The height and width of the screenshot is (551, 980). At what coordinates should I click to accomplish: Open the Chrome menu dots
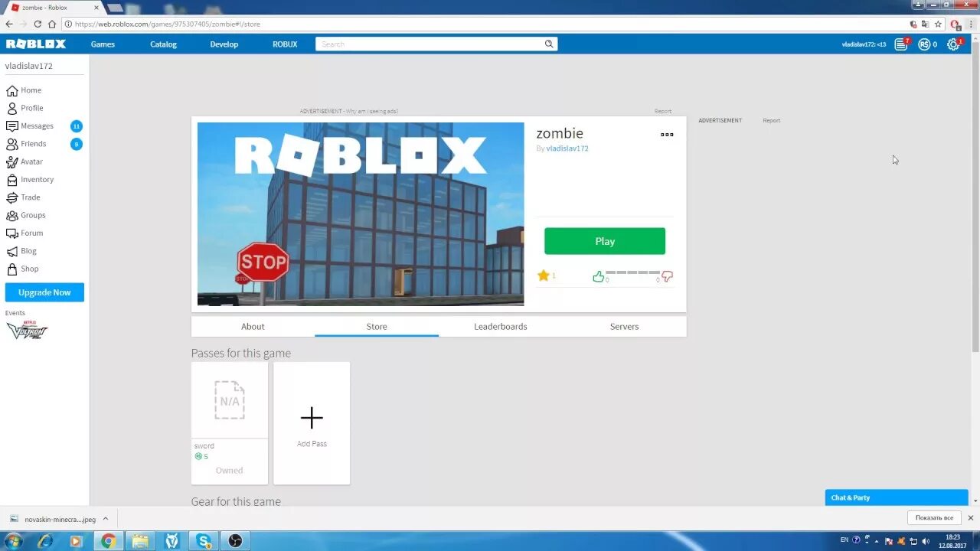[x=971, y=24]
